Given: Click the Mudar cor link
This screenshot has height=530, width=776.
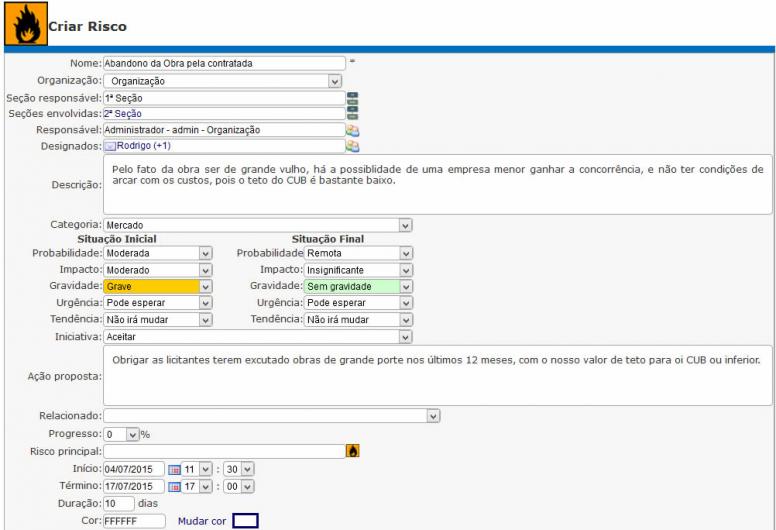Looking at the screenshot, I should (x=199, y=521).
